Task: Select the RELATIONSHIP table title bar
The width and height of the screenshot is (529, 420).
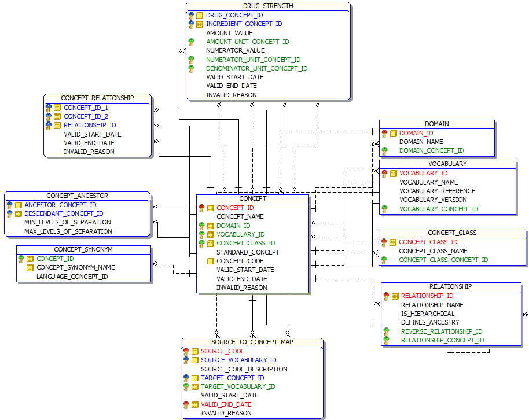Action: point(450,286)
